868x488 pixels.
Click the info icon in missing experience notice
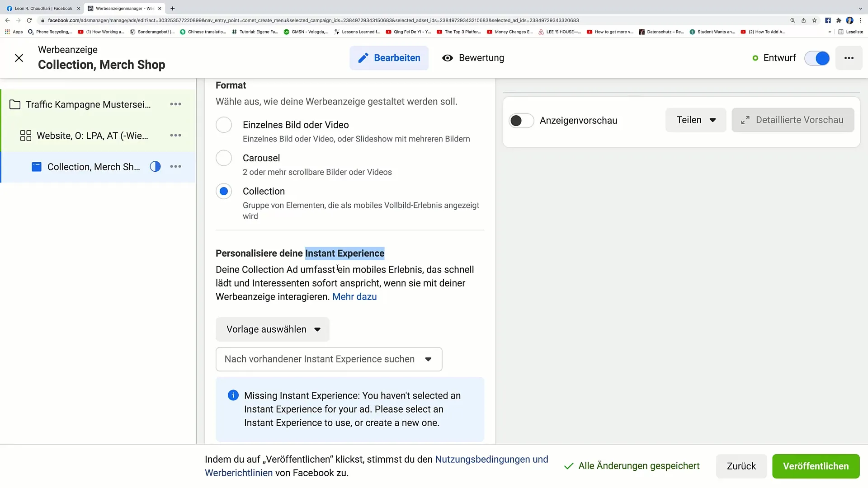(233, 395)
